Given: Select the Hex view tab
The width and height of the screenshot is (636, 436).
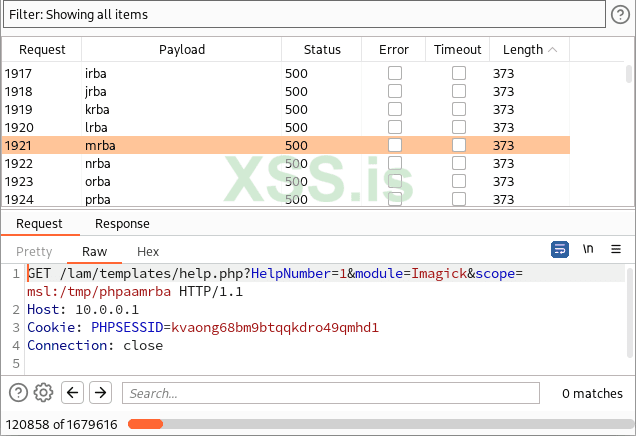Looking at the screenshot, I should [148, 251].
